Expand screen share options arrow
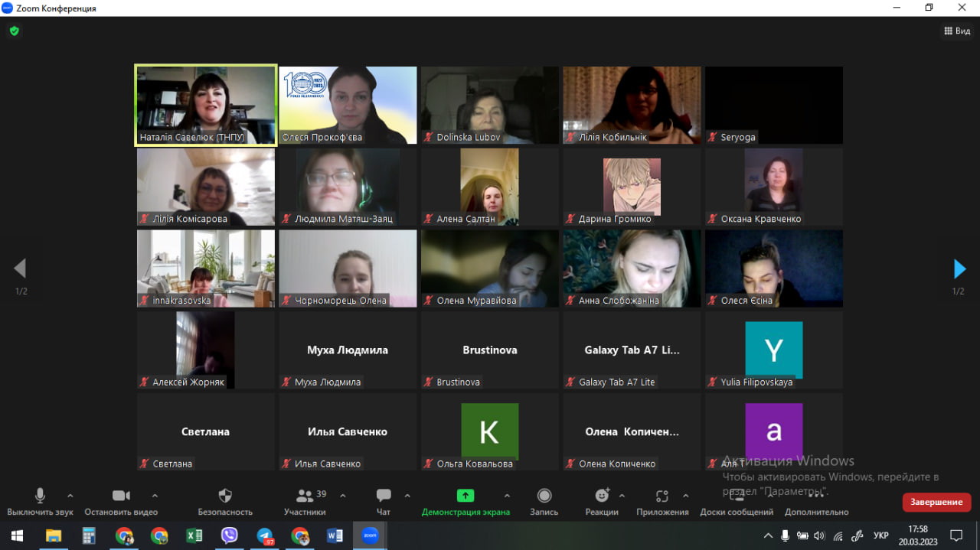 coord(507,495)
